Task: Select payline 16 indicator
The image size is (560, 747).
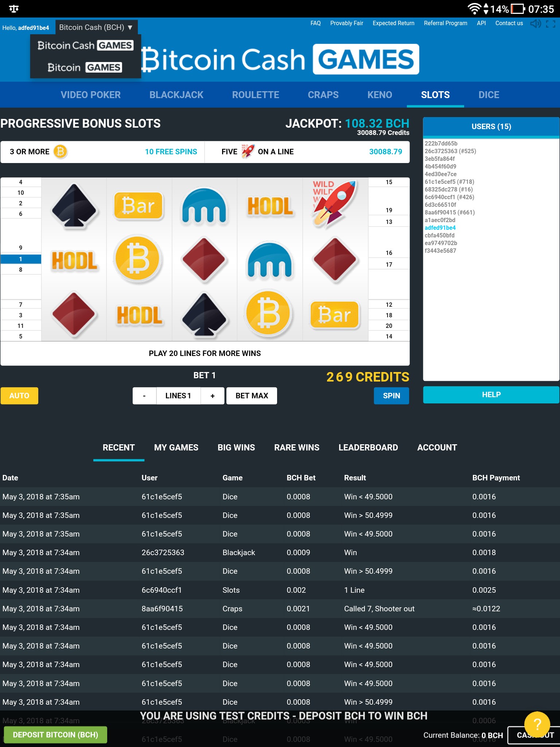Action: [x=389, y=253]
